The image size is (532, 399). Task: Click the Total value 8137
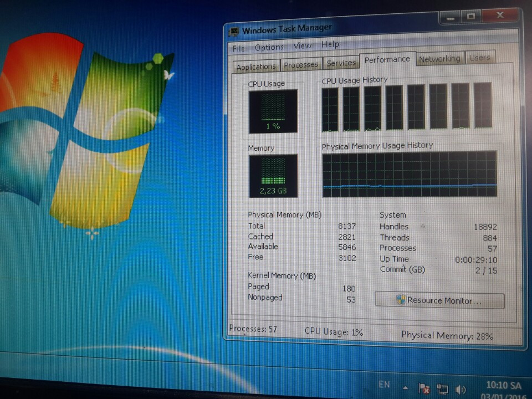(347, 226)
